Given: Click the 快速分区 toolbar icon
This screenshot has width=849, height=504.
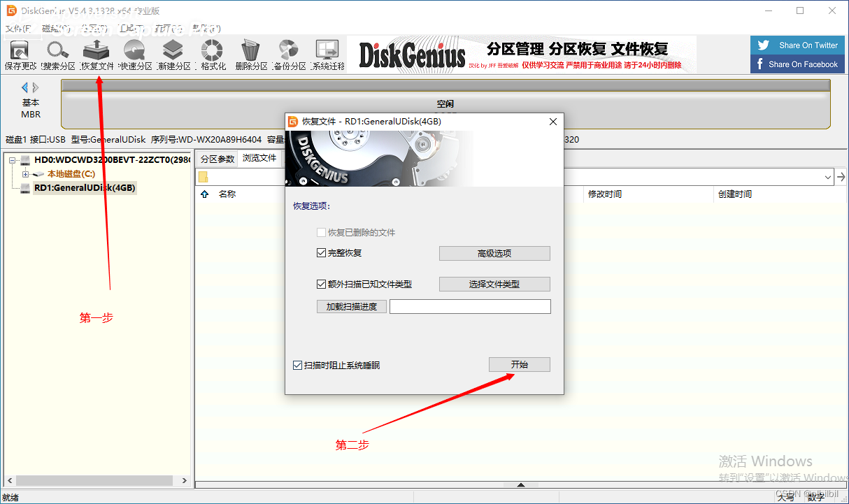Looking at the screenshot, I should tap(135, 55).
